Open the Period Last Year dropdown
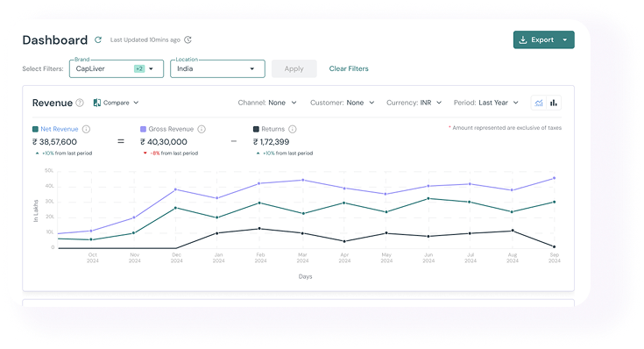Viewport: 644px width, 349px height. point(486,103)
